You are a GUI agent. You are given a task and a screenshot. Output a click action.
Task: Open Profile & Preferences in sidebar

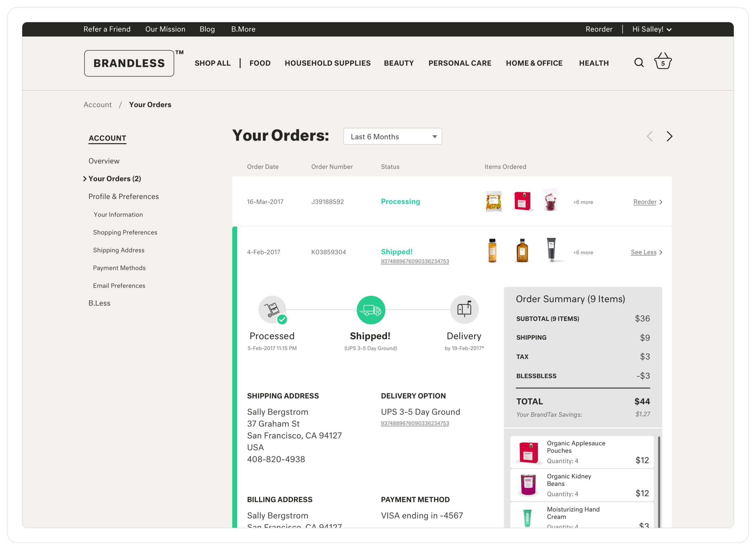click(124, 196)
